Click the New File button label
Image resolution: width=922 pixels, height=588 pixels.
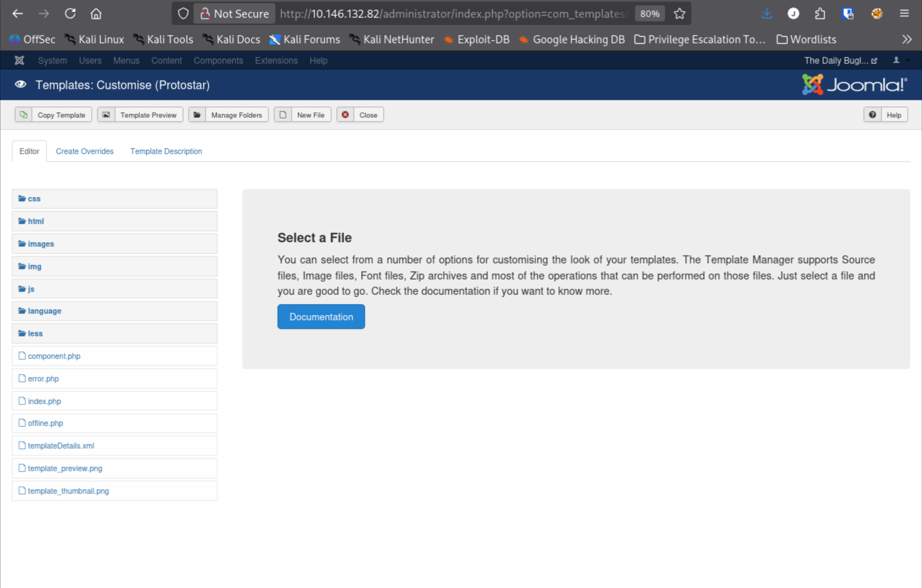tap(310, 115)
